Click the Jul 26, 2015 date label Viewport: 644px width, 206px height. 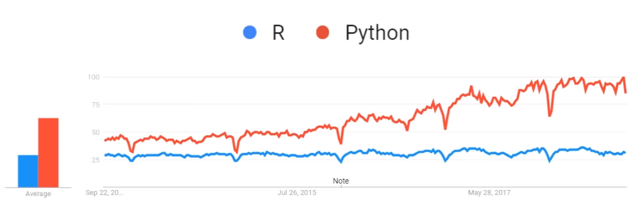[297, 193]
